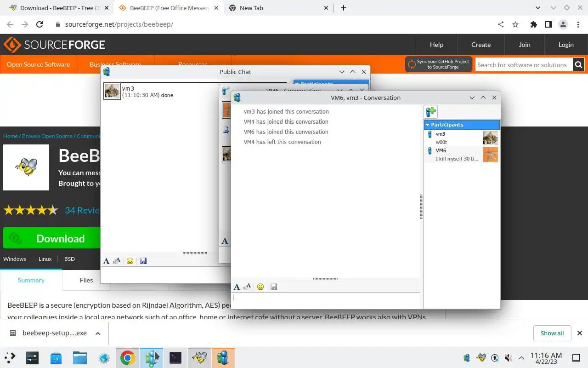Open the extensions puzzle icon
Screen dimensions: 588x368
pyautogui.click(x=533, y=24)
